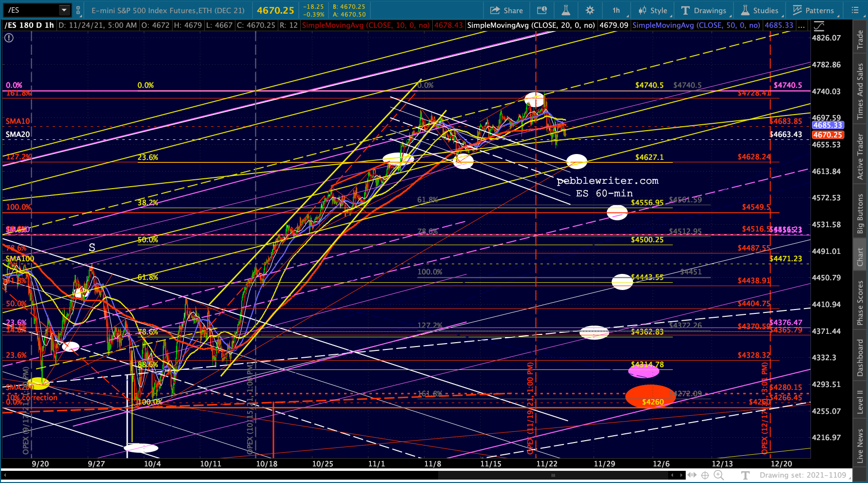Click the SimpleMovingAvg (CLOSE, 10, 0, no) label

tap(366, 25)
